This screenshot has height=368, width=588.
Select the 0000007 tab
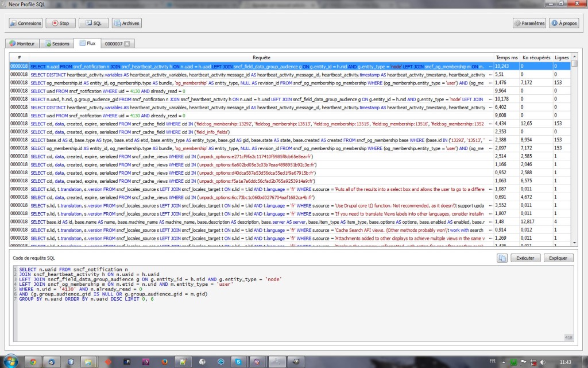point(113,44)
